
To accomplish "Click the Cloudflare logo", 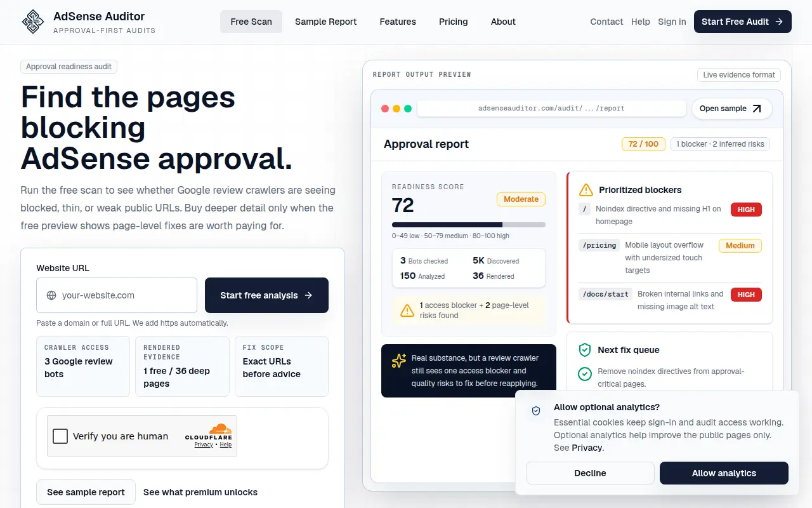I will tap(209, 432).
